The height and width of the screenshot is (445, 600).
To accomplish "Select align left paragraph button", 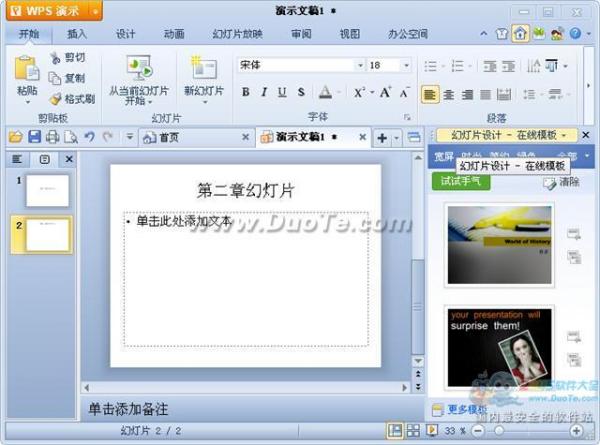I will (x=429, y=94).
